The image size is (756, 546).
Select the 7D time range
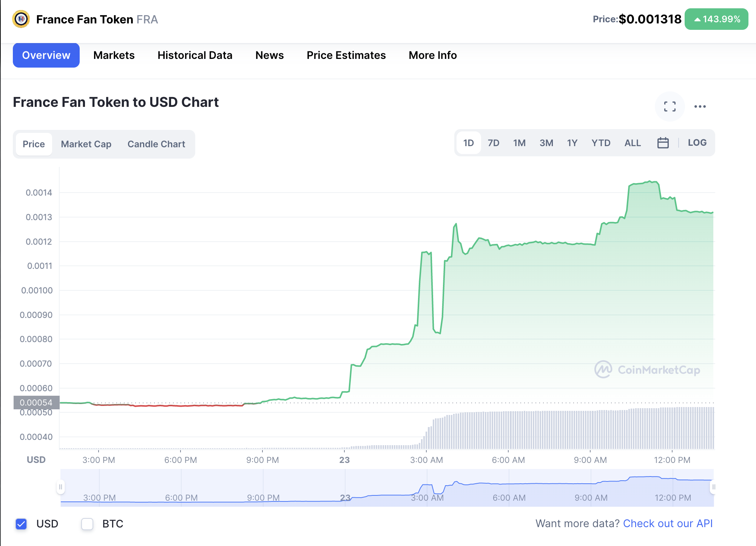[x=493, y=143]
